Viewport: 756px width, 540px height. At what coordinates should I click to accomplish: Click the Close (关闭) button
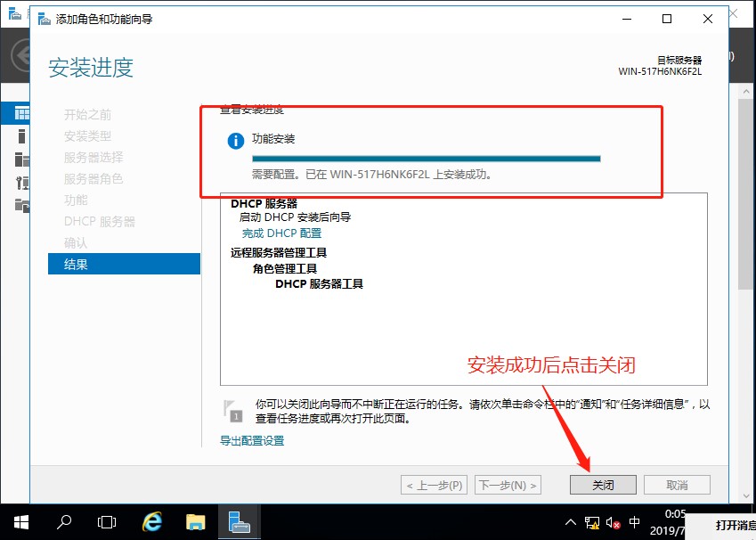pyautogui.click(x=603, y=485)
